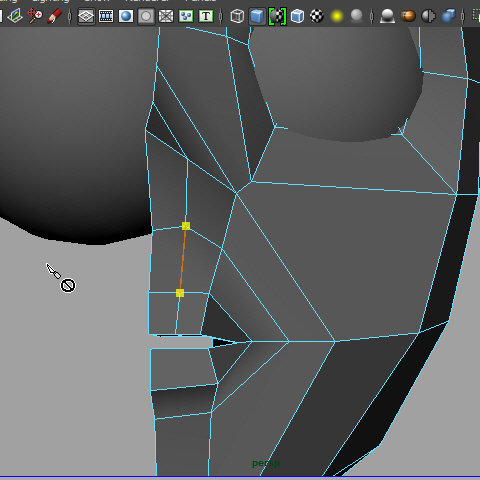Image resolution: width=480 pixels, height=480 pixels.
Task: Toggle Use Default Material
Action: 277,16
